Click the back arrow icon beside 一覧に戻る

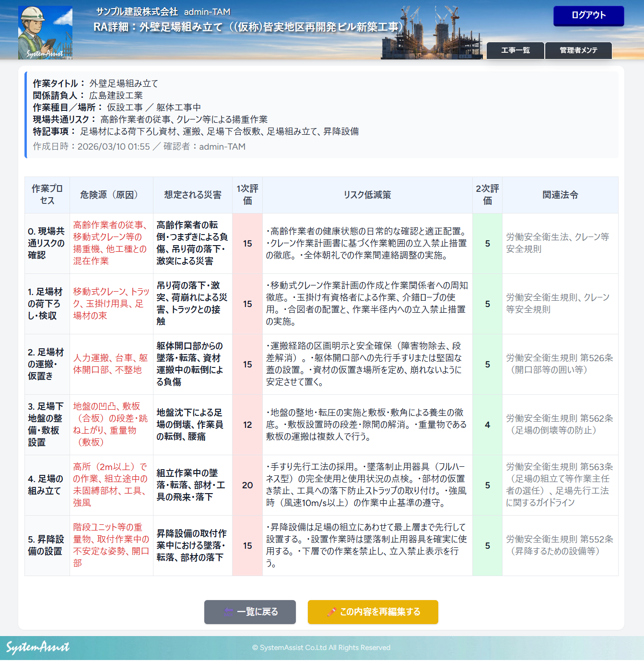pos(229,612)
